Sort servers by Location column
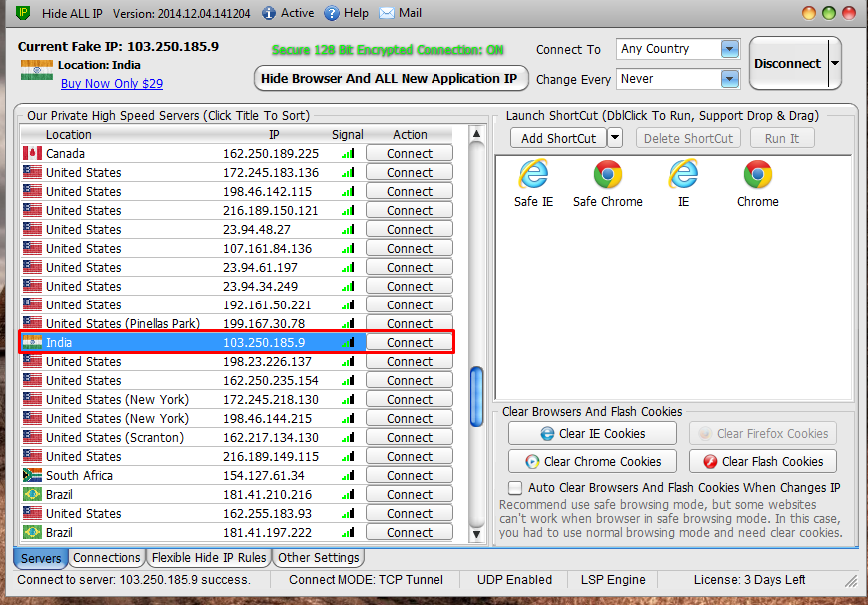The height and width of the screenshot is (605, 868). [69, 135]
